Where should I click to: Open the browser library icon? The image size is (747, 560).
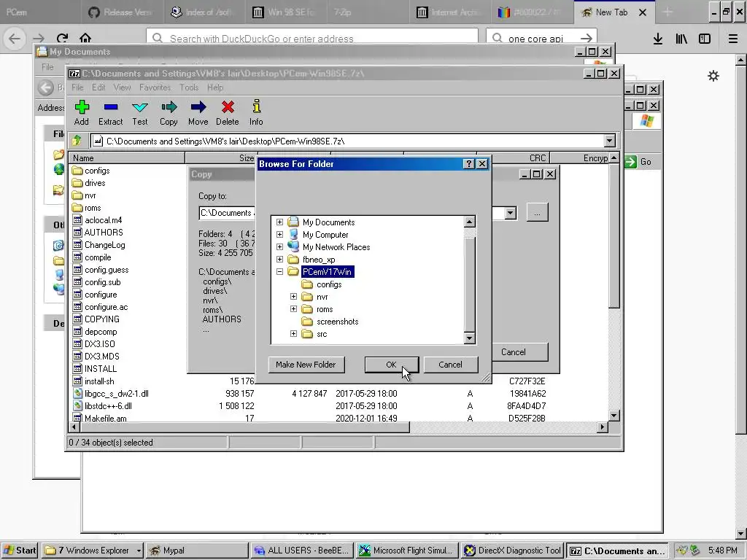click(681, 39)
